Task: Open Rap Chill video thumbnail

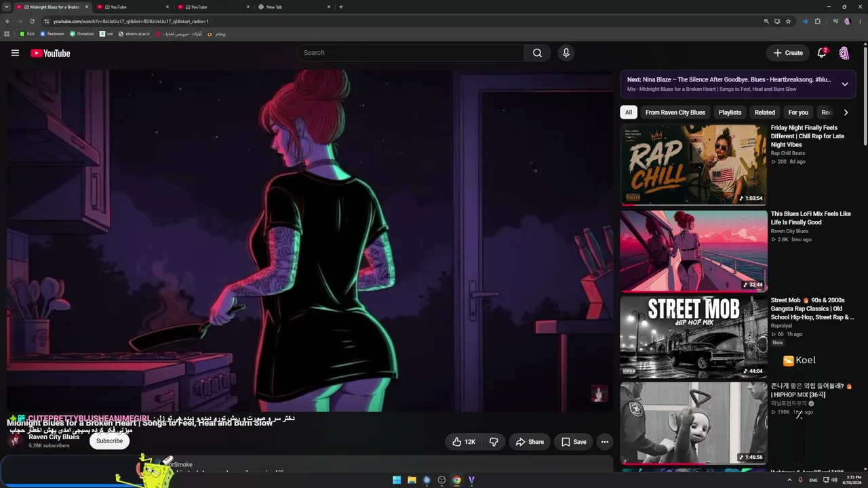Action: click(x=693, y=164)
